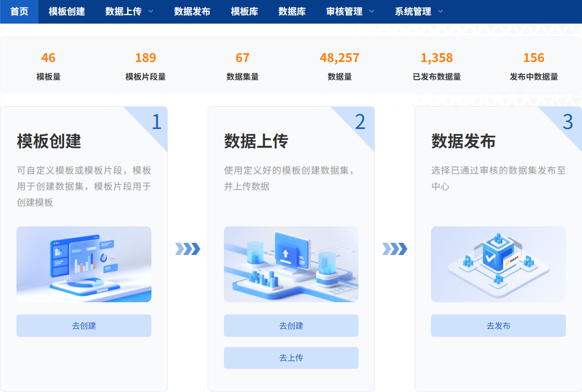Viewport: 582px width, 392px height.
Task: Open the 数据库 navigation item
Action: [x=292, y=11]
